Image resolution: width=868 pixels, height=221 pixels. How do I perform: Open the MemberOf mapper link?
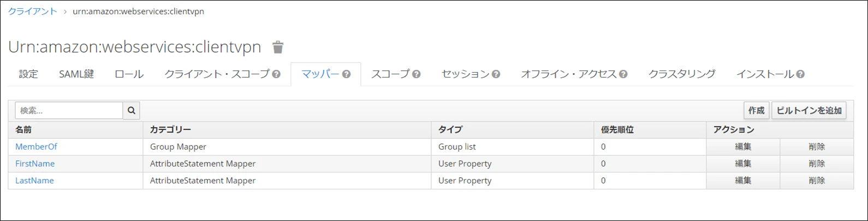click(x=36, y=147)
